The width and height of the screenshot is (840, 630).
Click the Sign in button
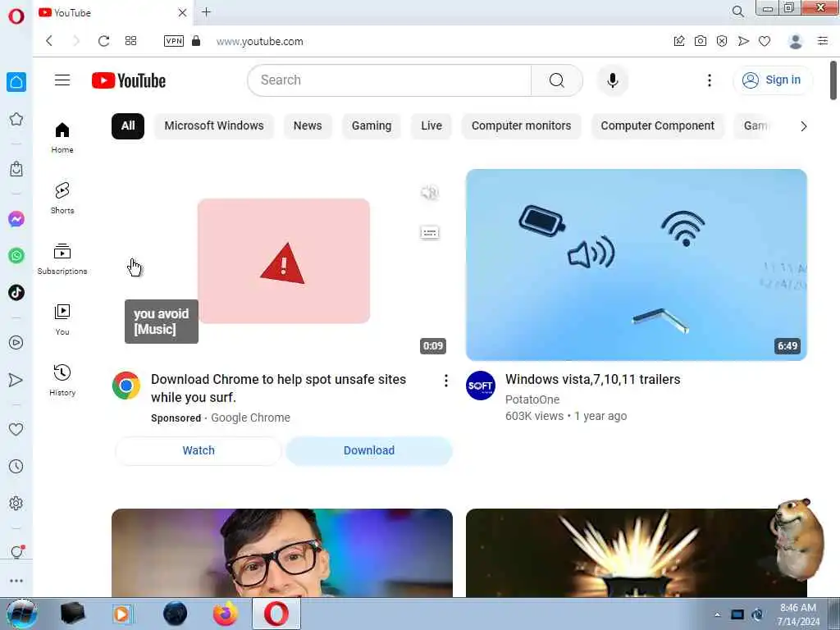point(771,80)
